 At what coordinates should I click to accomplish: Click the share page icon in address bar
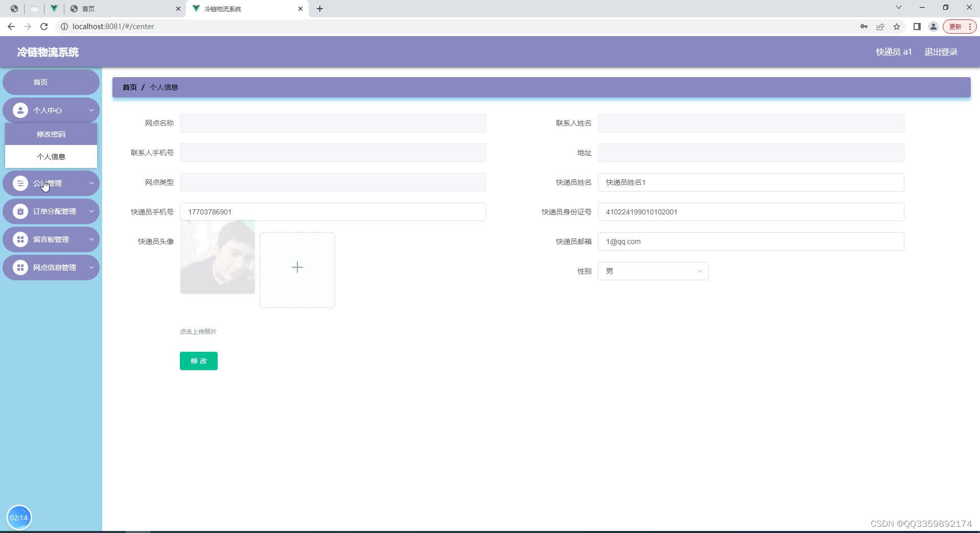click(880, 27)
